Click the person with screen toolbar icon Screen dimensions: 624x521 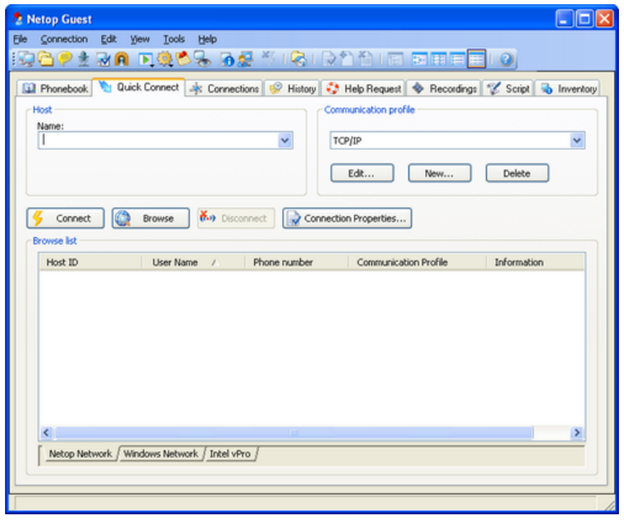246,59
